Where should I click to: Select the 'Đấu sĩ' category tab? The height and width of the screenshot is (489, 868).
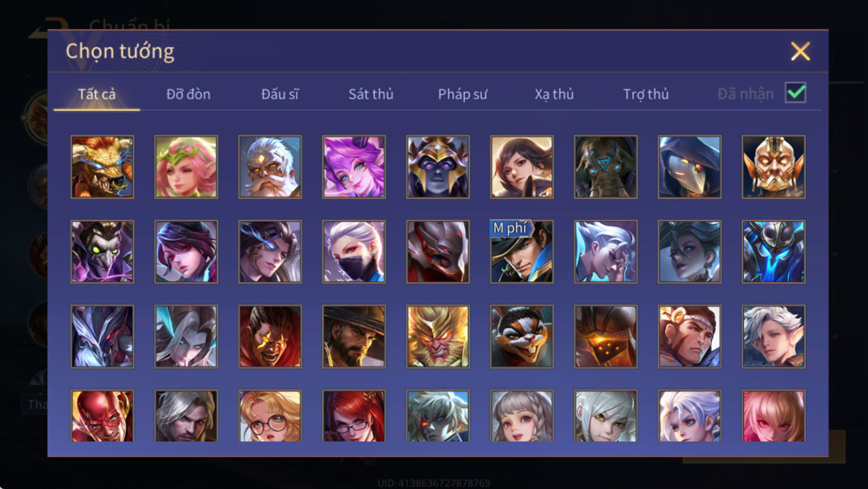click(280, 94)
